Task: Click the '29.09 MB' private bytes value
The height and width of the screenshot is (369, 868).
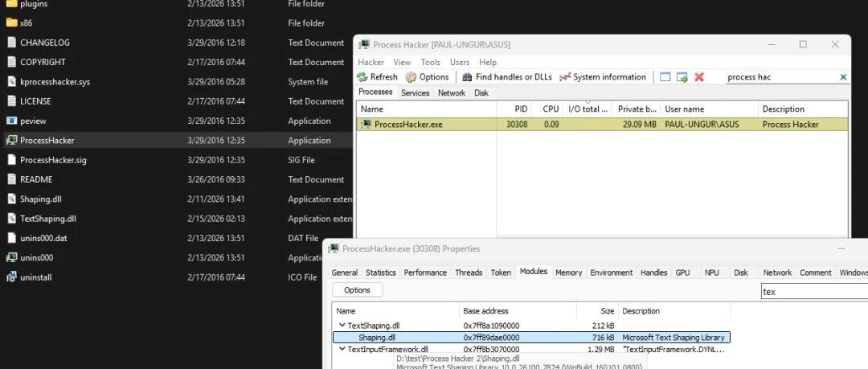Action: [640, 124]
